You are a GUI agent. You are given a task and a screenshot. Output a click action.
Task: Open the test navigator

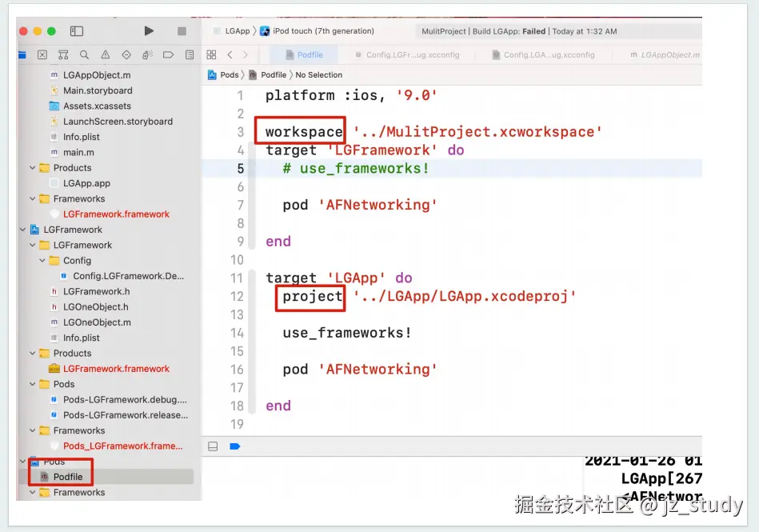pos(126,54)
